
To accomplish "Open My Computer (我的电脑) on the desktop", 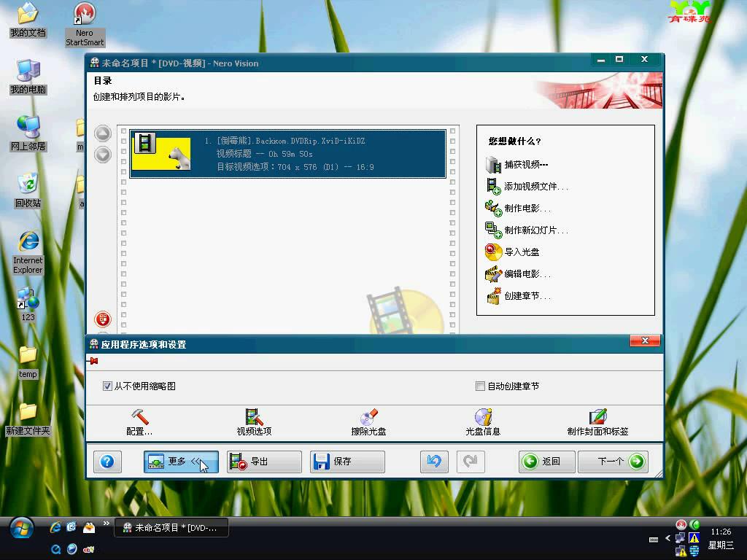I will [28, 77].
